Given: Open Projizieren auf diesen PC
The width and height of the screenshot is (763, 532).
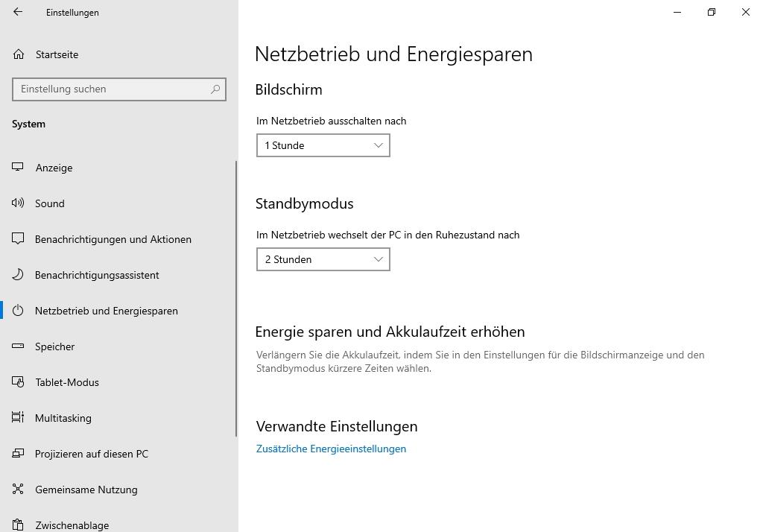Looking at the screenshot, I should click(118, 454).
